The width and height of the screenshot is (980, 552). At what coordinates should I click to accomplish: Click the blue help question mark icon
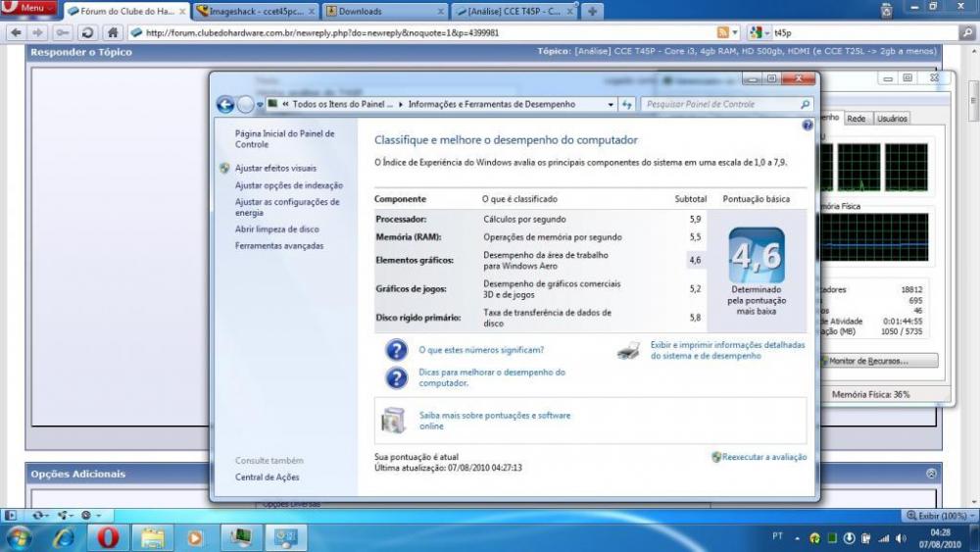(x=808, y=125)
